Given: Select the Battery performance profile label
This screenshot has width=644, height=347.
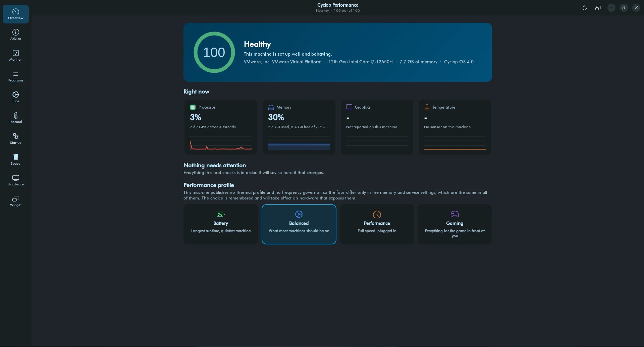Looking at the screenshot, I should (x=221, y=223).
